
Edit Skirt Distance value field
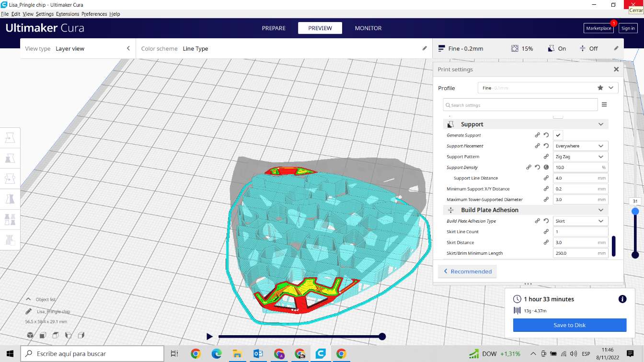pos(580,242)
